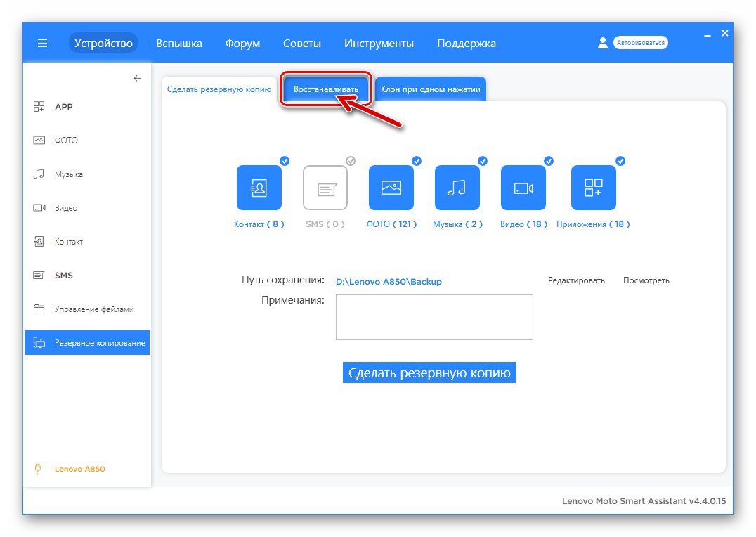Click the connected device plug icon
756x537 pixels.
click(38, 469)
